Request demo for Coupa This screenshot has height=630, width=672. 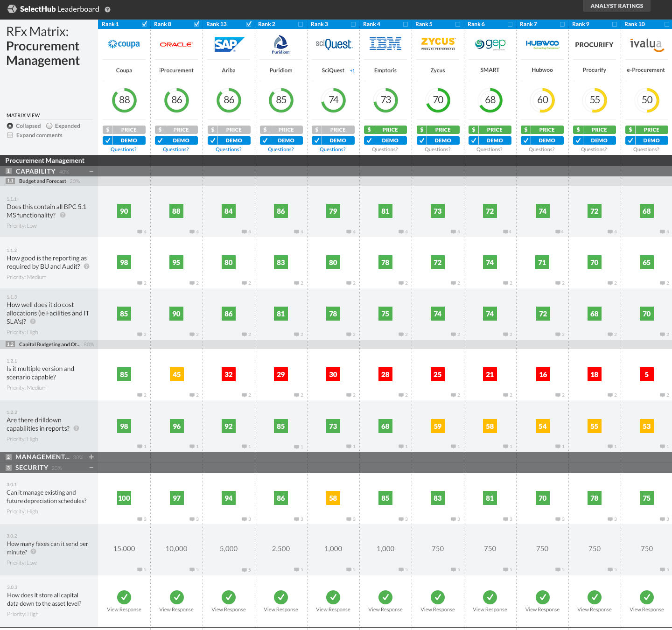tap(124, 140)
